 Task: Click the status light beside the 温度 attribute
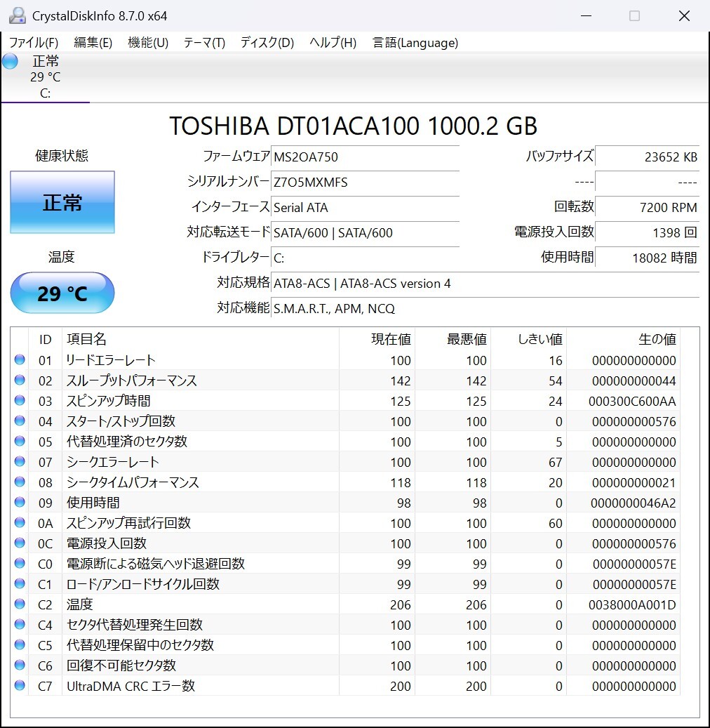point(20,604)
